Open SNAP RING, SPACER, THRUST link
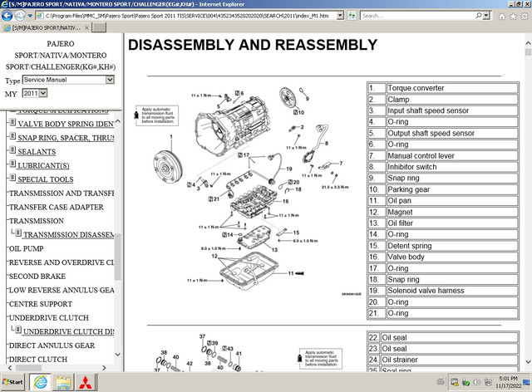 pyautogui.click(x=66, y=138)
